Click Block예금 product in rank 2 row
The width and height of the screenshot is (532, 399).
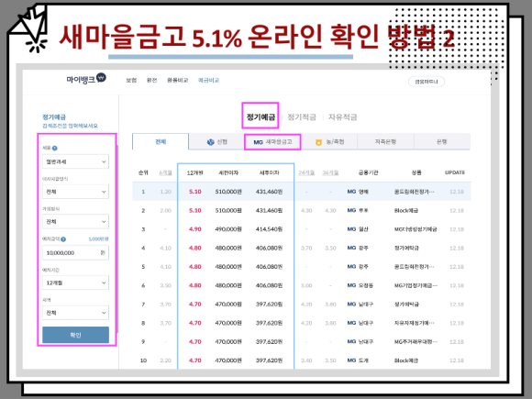(x=406, y=210)
